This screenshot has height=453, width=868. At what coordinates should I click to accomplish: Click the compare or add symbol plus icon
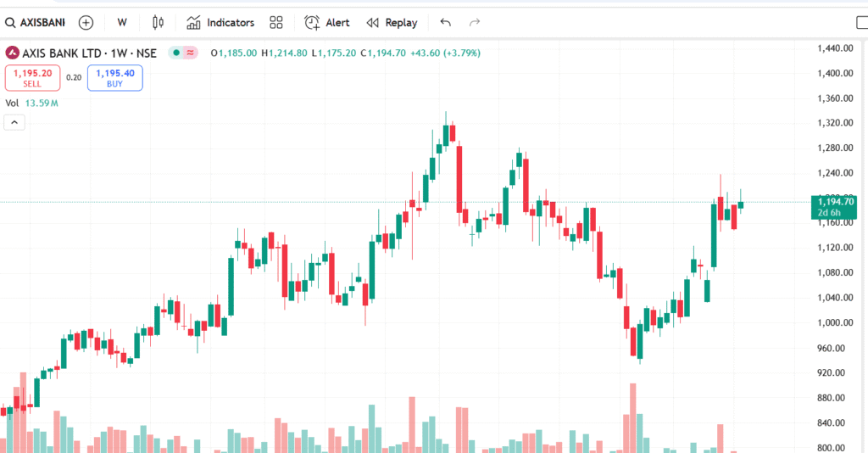pyautogui.click(x=86, y=23)
